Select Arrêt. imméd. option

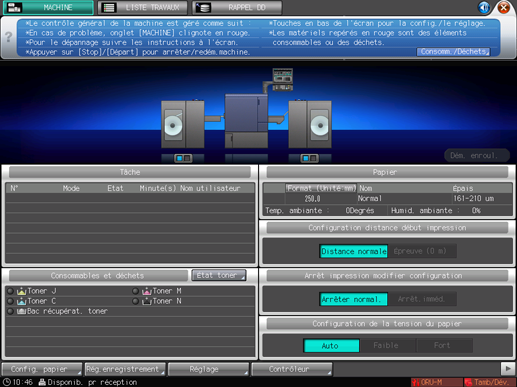(x=421, y=299)
